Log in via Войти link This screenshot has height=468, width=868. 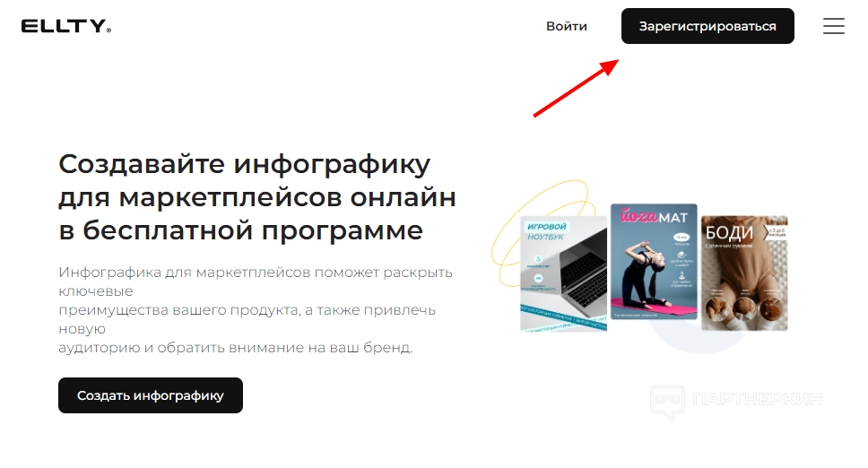pos(567,26)
